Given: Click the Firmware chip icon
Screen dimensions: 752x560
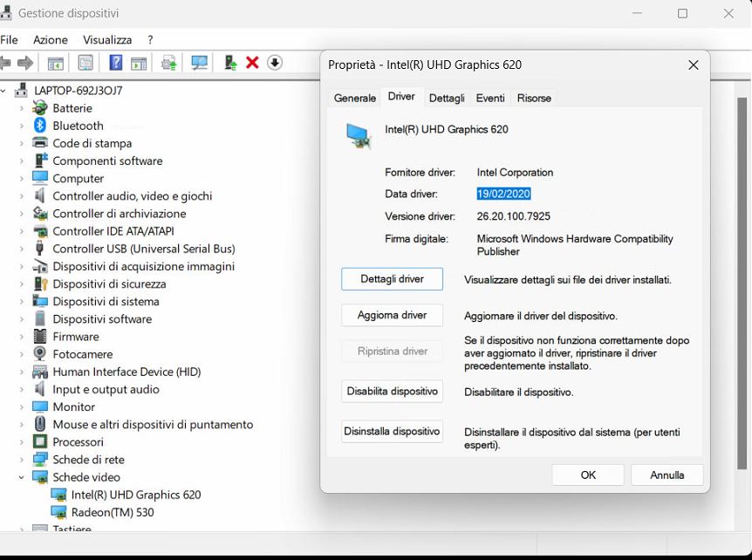Looking at the screenshot, I should click(x=40, y=336).
